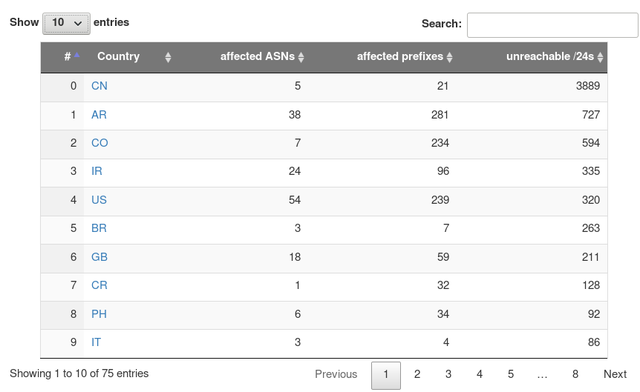The height and width of the screenshot is (392, 640).
Task: Go to page 3 of results
Action: (448, 374)
